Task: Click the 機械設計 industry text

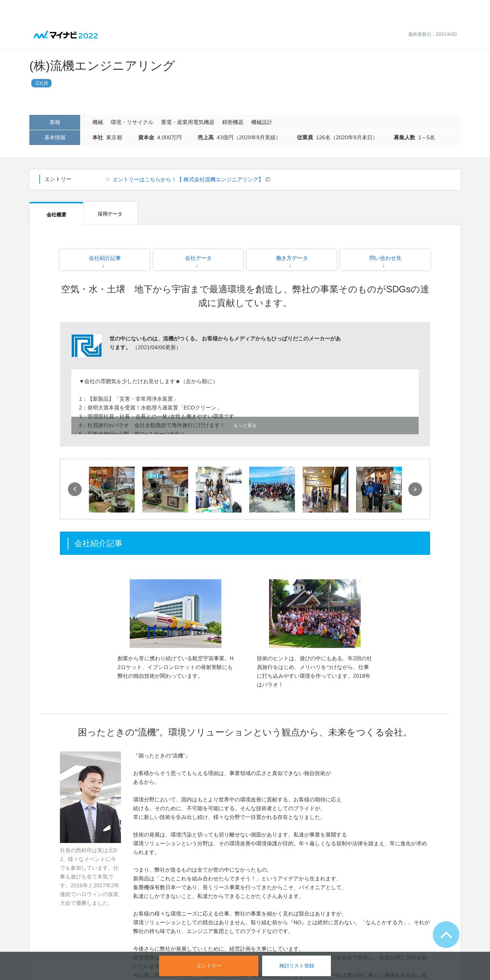Action: click(x=262, y=122)
